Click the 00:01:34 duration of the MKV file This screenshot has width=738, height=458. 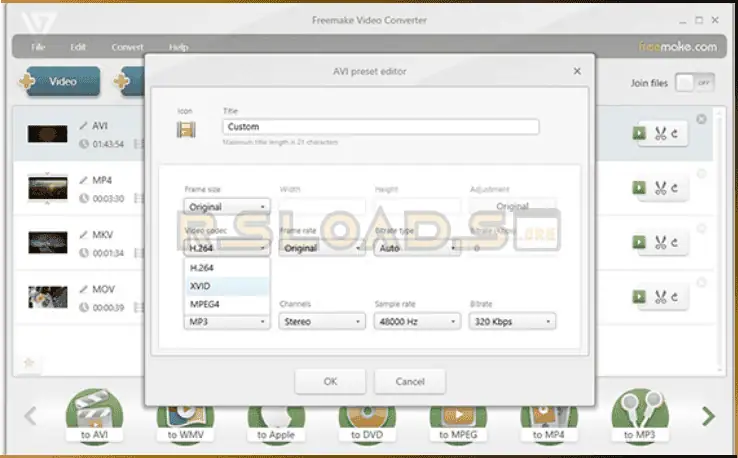tap(108, 253)
